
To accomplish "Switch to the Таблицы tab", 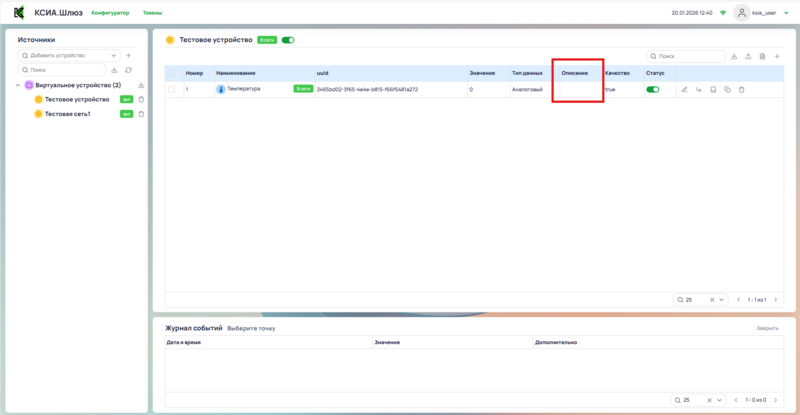I will pyautogui.click(x=153, y=13).
